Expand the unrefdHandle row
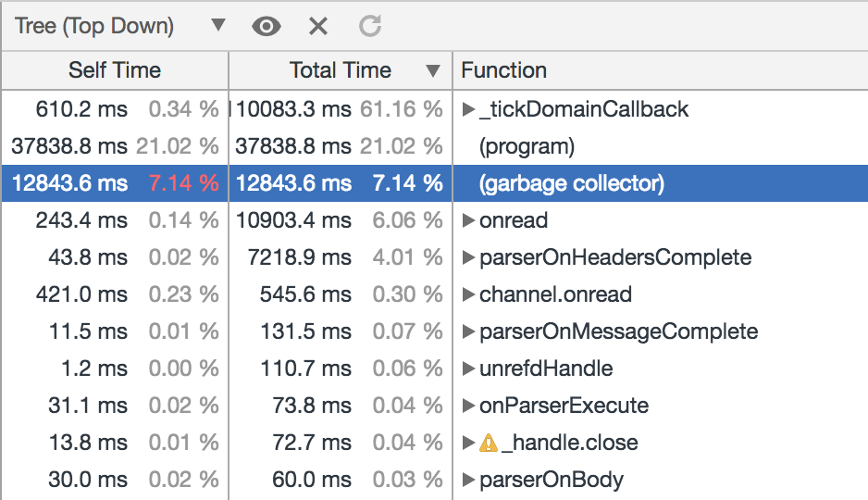This screenshot has height=500, width=868. [468, 369]
